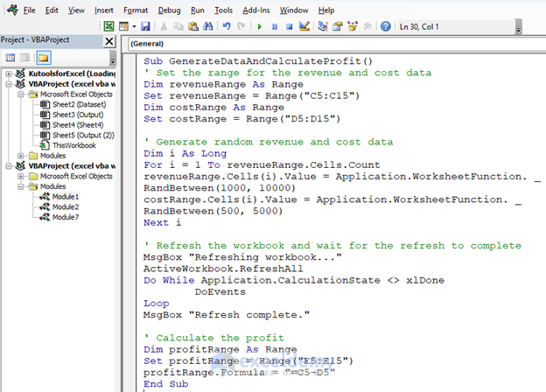
Task: Select KutoolsforExcel project in tree
Action: pyautogui.click(x=72, y=73)
